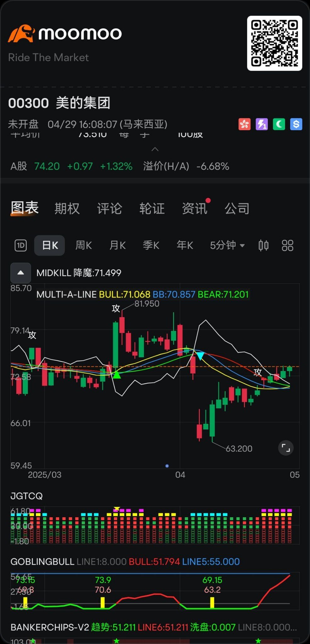
Task: Open the 评论 tab
Action: coord(110,208)
